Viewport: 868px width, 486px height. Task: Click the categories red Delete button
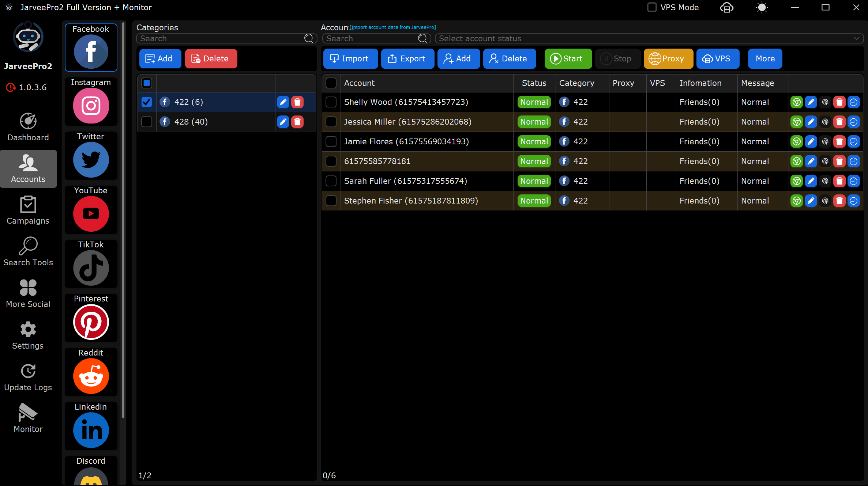click(211, 58)
